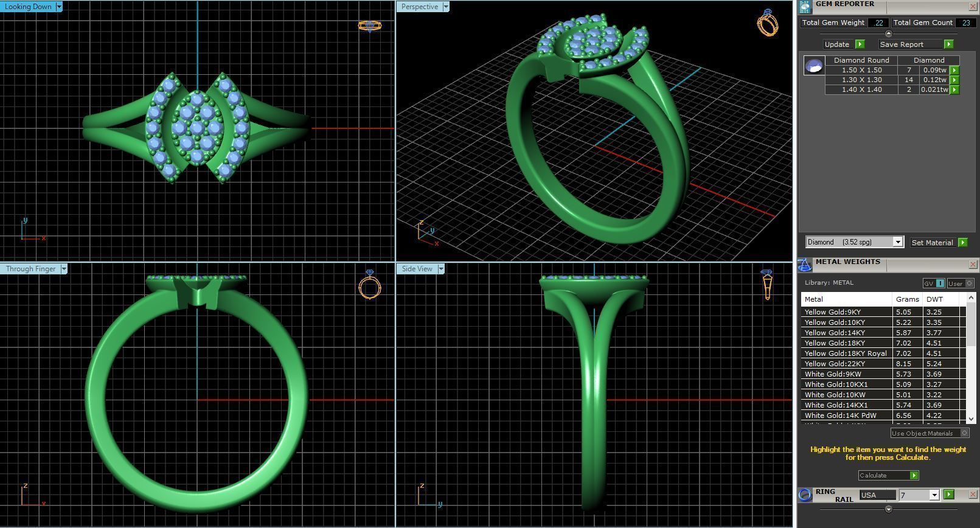Image resolution: width=980 pixels, height=528 pixels.
Task: Click the Metal Weights panel icon
Action: [x=804, y=265]
